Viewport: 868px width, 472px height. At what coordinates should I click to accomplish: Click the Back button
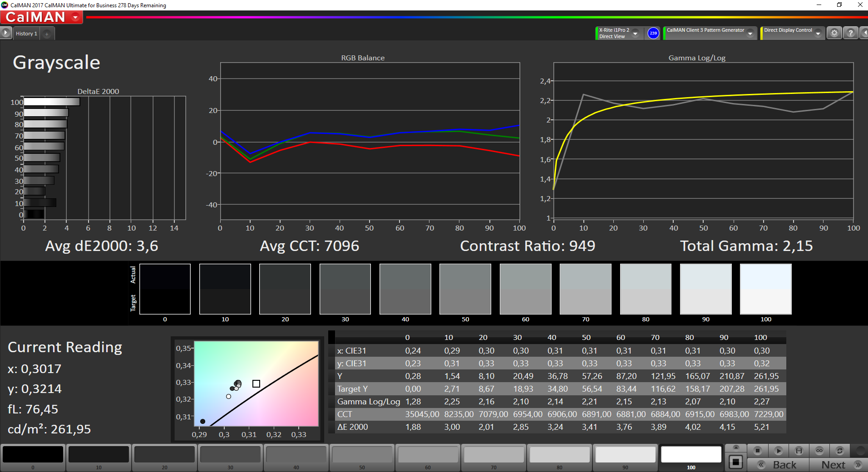(x=778, y=465)
